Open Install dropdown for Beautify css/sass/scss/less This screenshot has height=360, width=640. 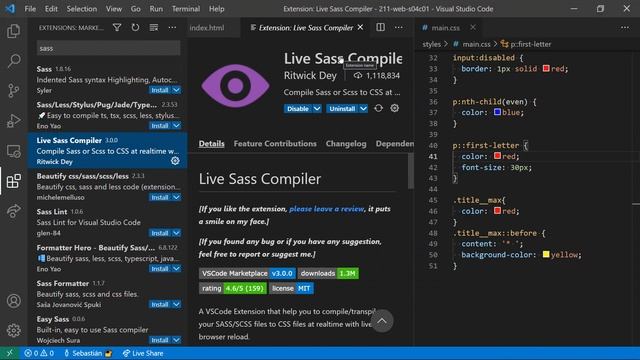click(176, 197)
